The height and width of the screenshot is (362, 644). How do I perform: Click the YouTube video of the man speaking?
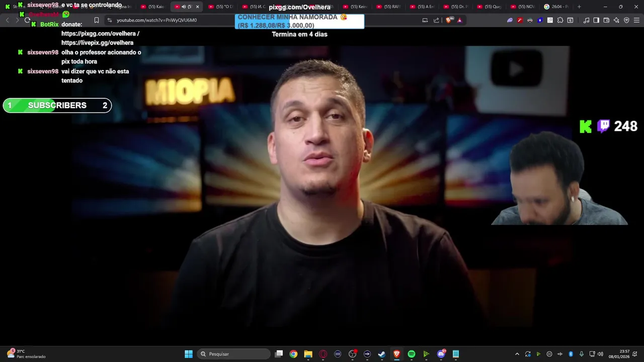coord(322,186)
